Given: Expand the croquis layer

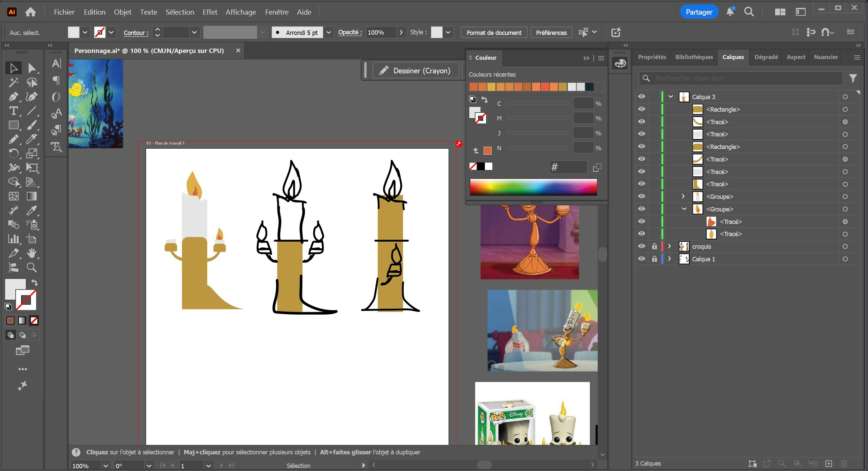Looking at the screenshot, I should coord(670,246).
